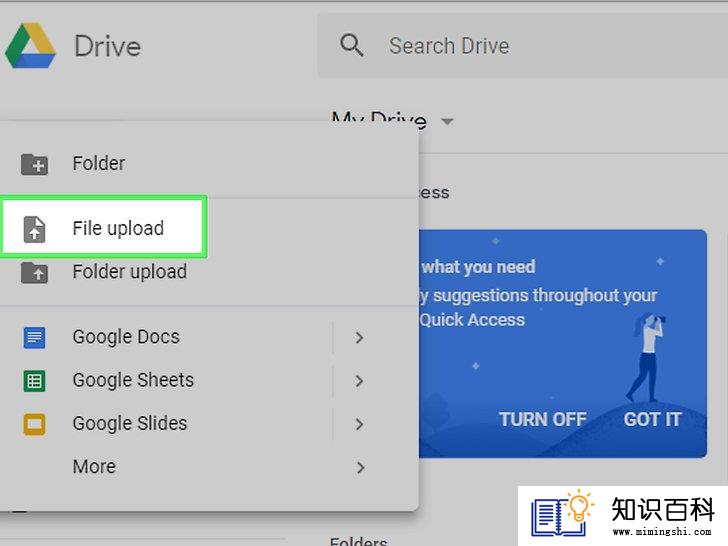Expand the Google Slides submenu arrow

pyautogui.click(x=359, y=424)
